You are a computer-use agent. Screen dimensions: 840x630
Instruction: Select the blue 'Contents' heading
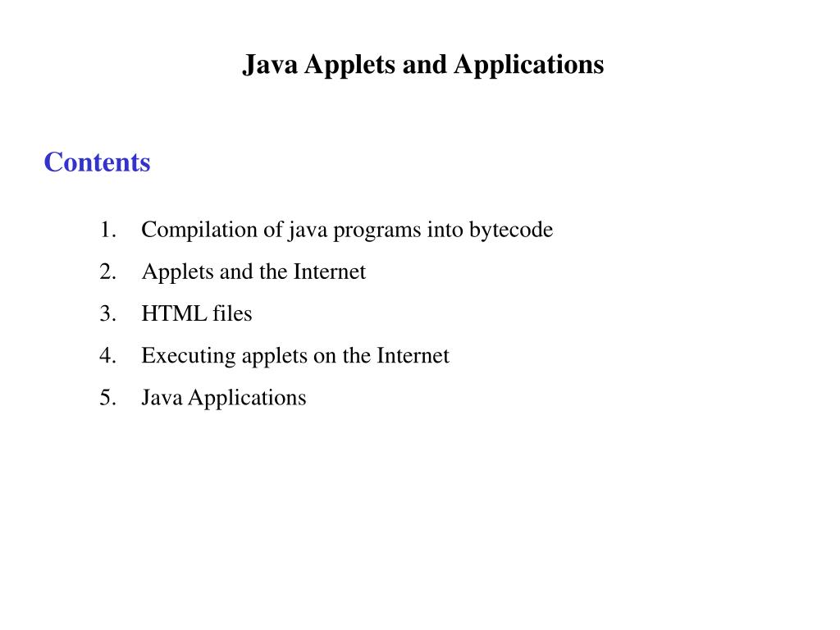tap(97, 162)
